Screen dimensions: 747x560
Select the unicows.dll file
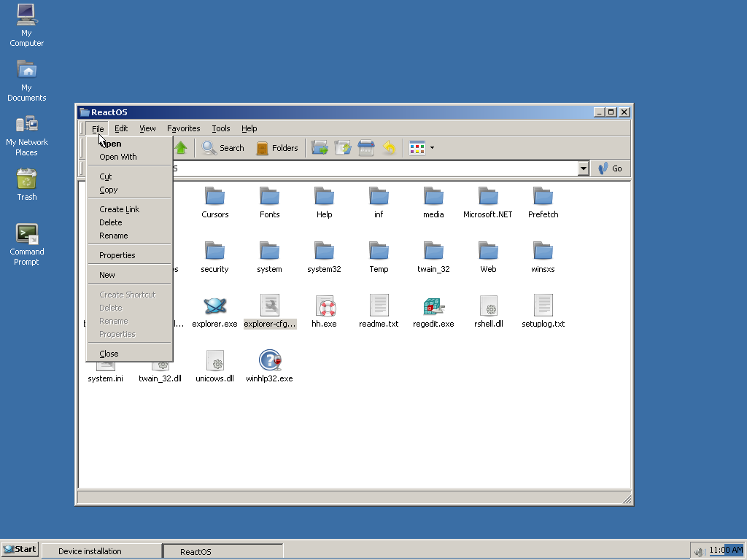(215, 367)
